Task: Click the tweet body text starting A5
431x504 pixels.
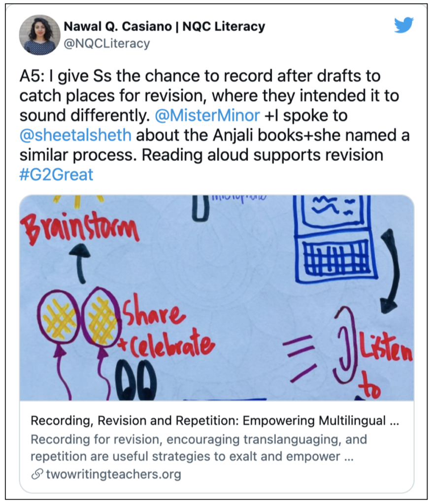Action: click(215, 126)
